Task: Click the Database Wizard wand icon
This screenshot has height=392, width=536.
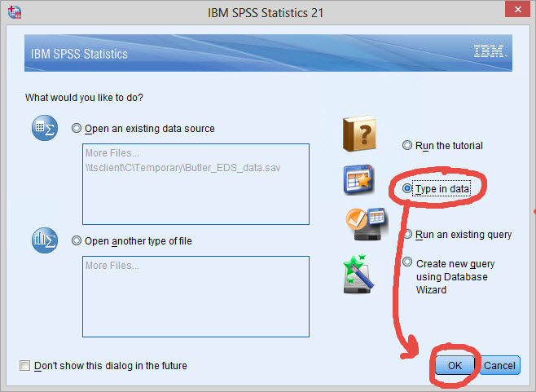Action: tap(358, 275)
